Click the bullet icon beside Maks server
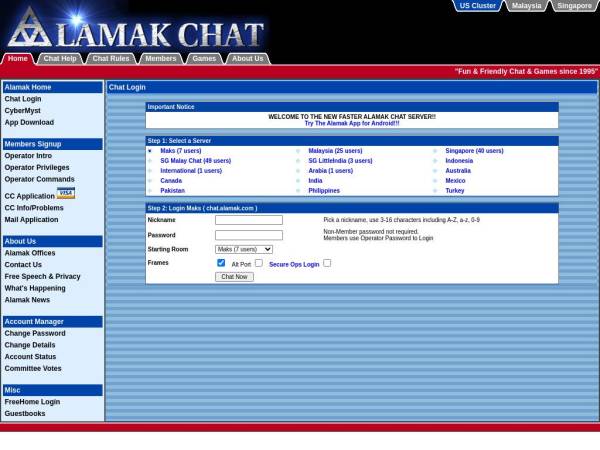Image resolution: width=600 pixels, height=450 pixels. coord(150,151)
